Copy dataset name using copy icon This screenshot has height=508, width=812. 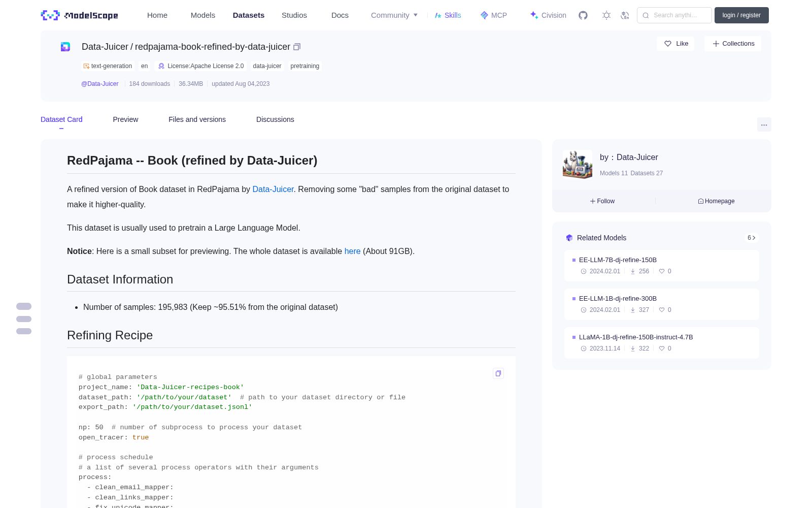pyautogui.click(x=297, y=47)
